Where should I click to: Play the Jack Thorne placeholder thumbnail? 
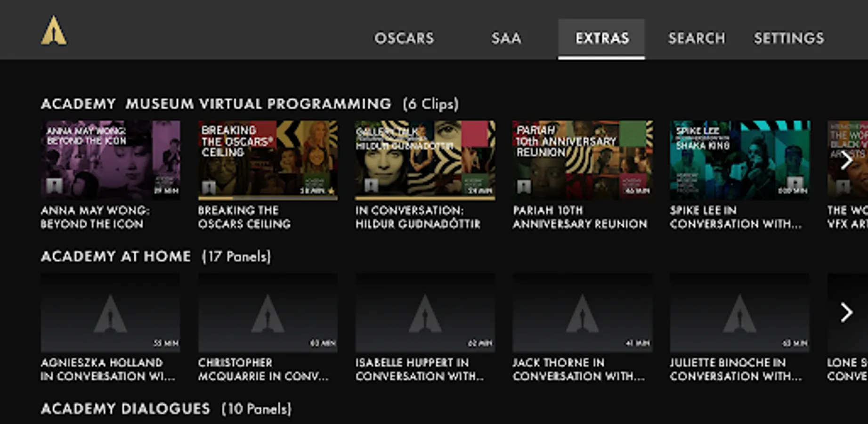pos(583,313)
